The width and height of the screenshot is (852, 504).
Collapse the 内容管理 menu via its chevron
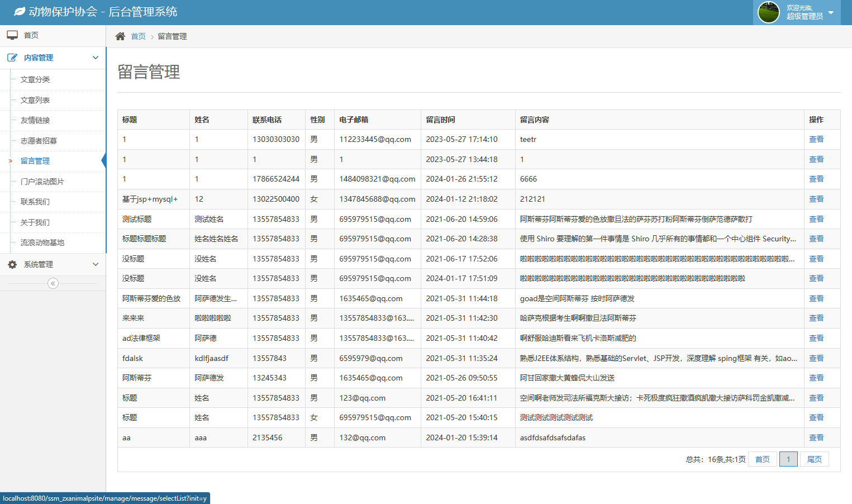tap(96, 57)
